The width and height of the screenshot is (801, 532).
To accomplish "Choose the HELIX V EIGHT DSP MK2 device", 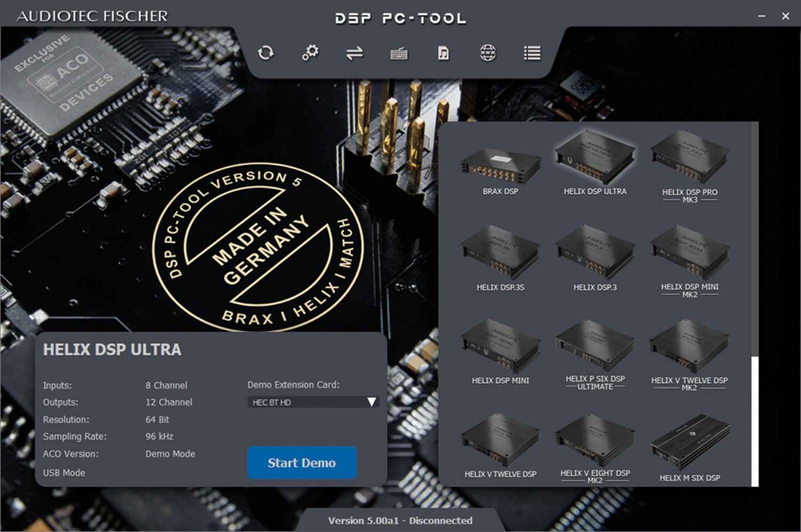I will (x=595, y=449).
